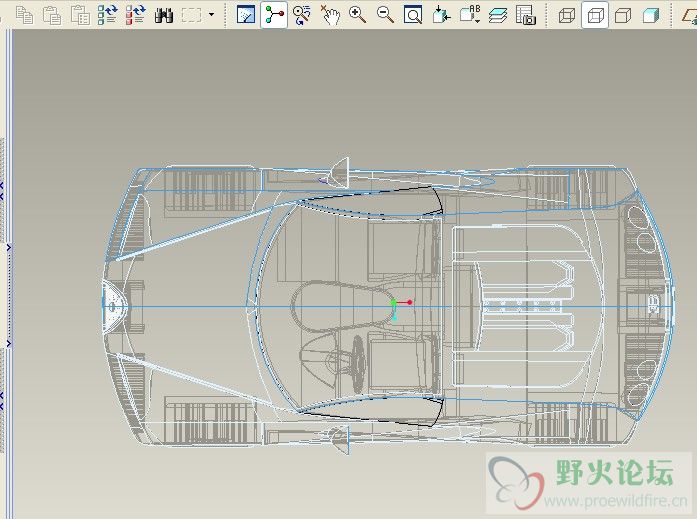Click the Copy icon in toolbar
Viewport: 697px width, 519px height.
24,15
